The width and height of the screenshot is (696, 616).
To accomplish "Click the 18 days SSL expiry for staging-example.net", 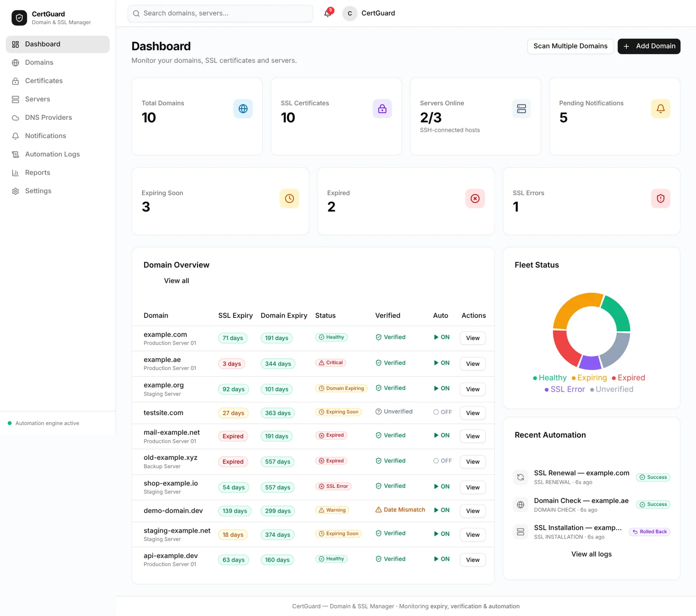I will (233, 535).
